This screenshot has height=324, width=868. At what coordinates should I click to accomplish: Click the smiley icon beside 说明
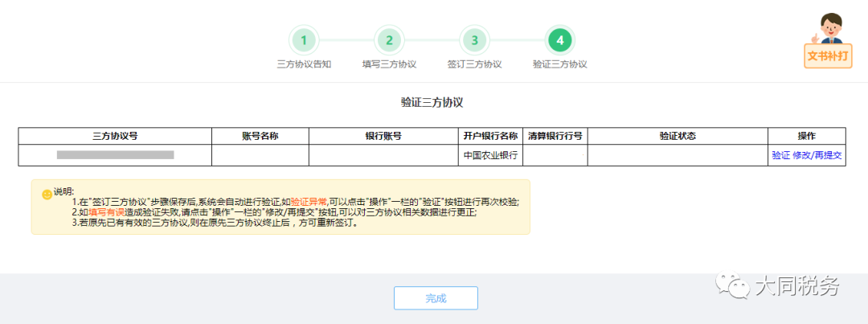pyautogui.click(x=47, y=195)
